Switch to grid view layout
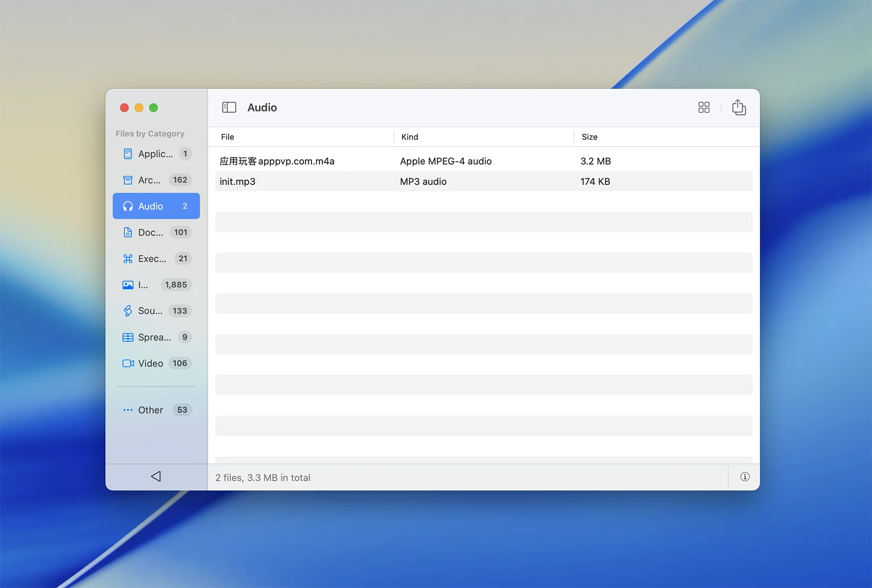Image resolution: width=872 pixels, height=588 pixels. tap(704, 107)
